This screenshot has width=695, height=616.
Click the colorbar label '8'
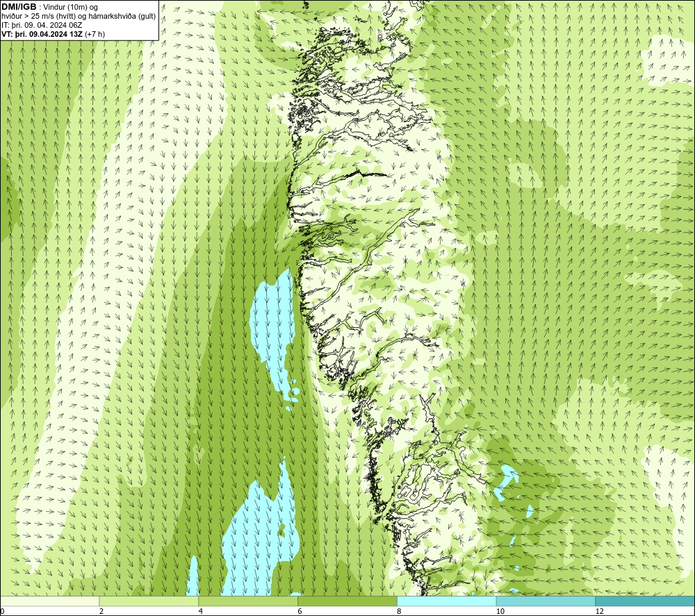(400, 611)
